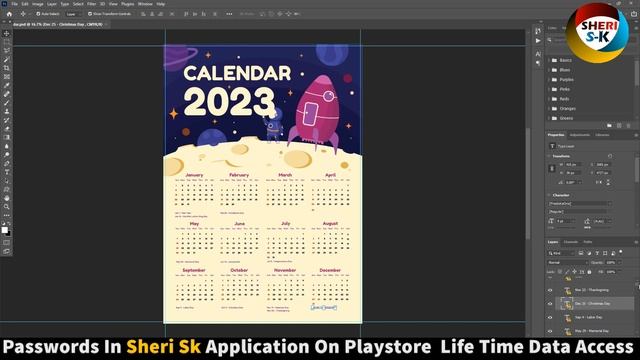Expand the Reds swatch folder
The height and width of the screenshot is (360, 640).
click(x=549, y=99)
